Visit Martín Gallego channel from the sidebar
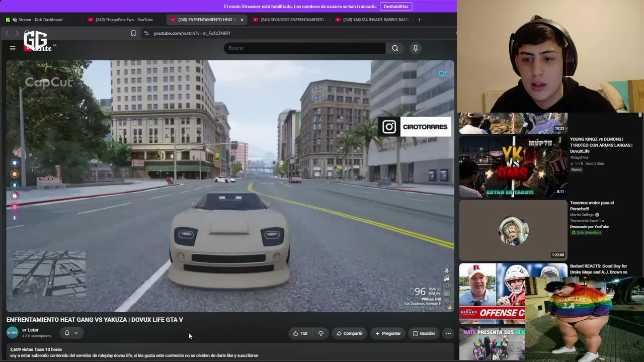644x362 pixels. (582, 215)
